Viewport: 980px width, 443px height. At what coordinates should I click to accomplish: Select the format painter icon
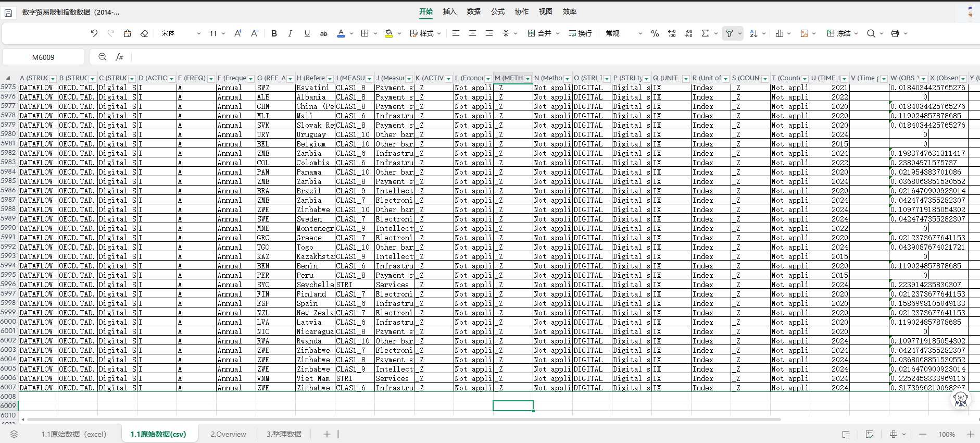click(x=128, y=33)
